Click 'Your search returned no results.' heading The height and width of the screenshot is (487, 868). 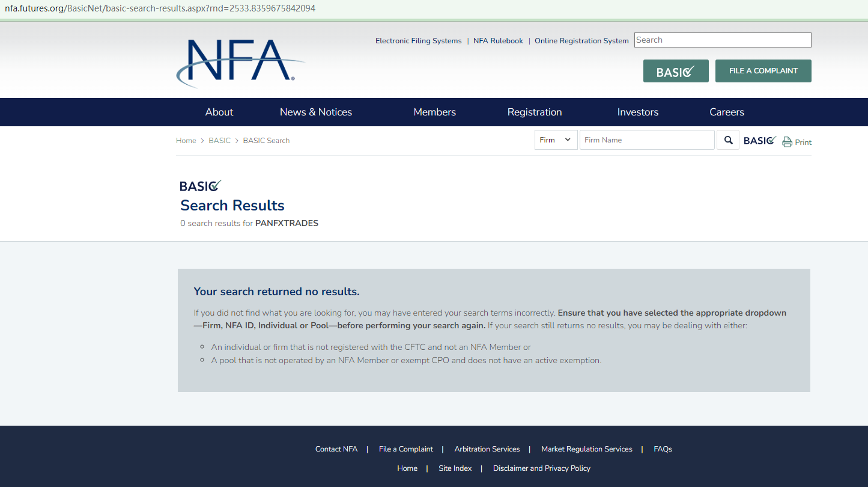[276, 292]
